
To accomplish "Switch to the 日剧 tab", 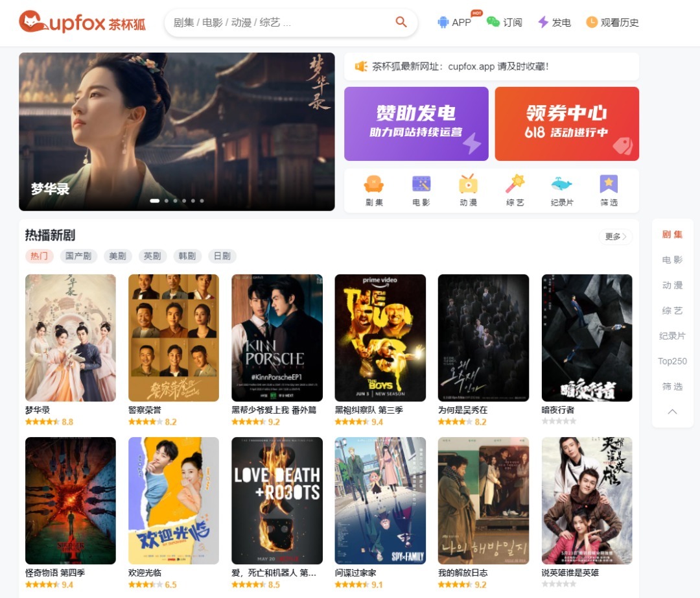I will (222, 256).
